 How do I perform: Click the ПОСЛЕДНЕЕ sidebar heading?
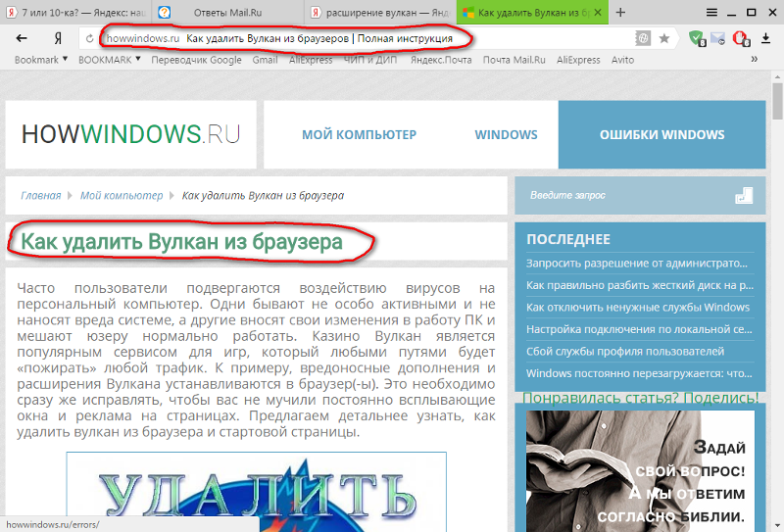(568, 239)
